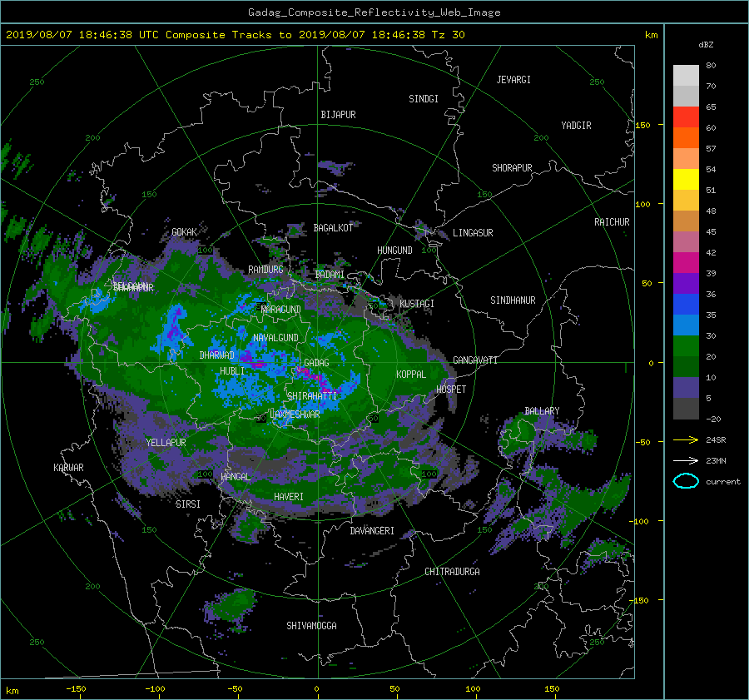Click the white 23MN arrow legend icon

686,460
